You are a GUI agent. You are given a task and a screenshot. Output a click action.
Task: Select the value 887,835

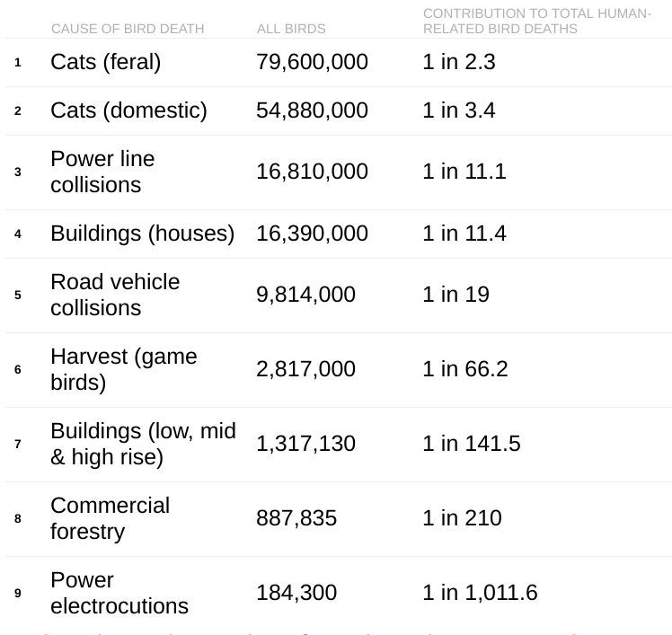296,518
